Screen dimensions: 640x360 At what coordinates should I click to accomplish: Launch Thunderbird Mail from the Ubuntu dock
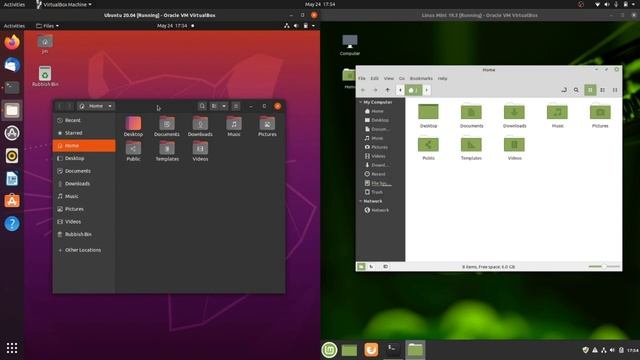click(12, 65)
